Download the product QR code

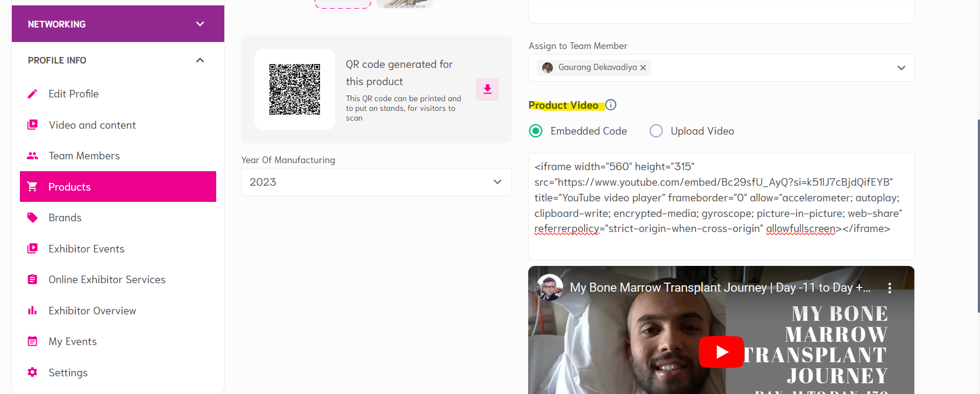[487, 89]
